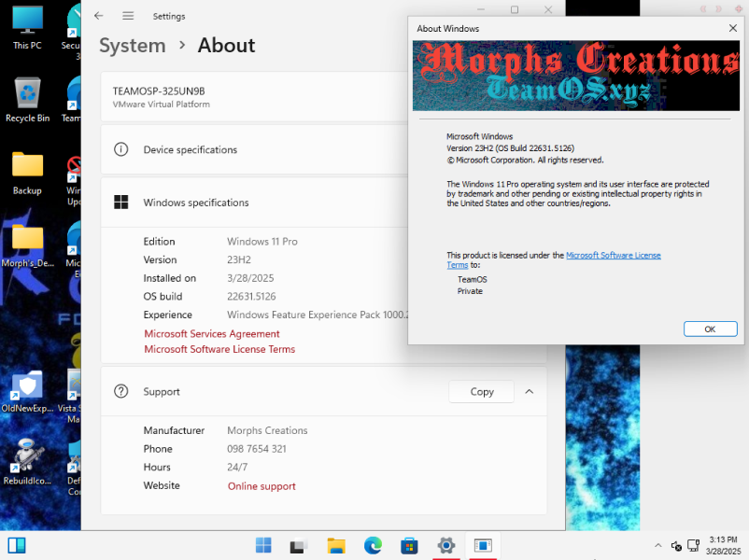Launch Microsoft Edge from the taskbar
Viewport: 749px width, 560px height.
(x=373, y=545)
